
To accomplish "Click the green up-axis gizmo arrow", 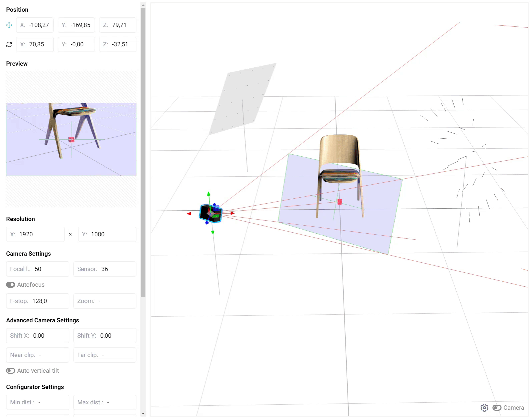I will click(209, 194).
